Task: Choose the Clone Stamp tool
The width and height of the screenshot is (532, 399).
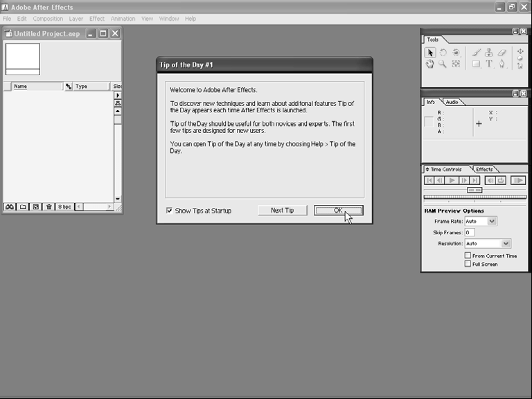Action: click(x=489, y=53)
